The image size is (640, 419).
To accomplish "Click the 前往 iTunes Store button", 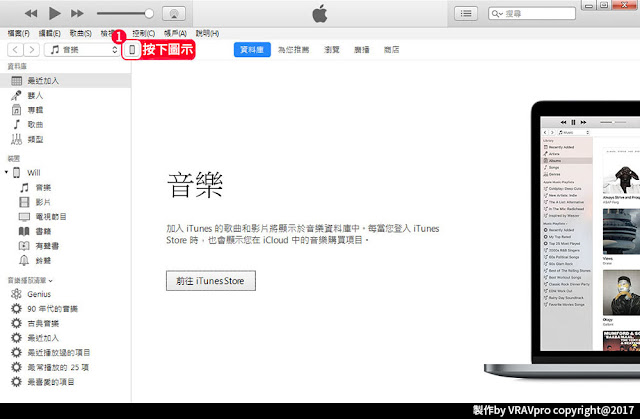I will coord(211,281).
